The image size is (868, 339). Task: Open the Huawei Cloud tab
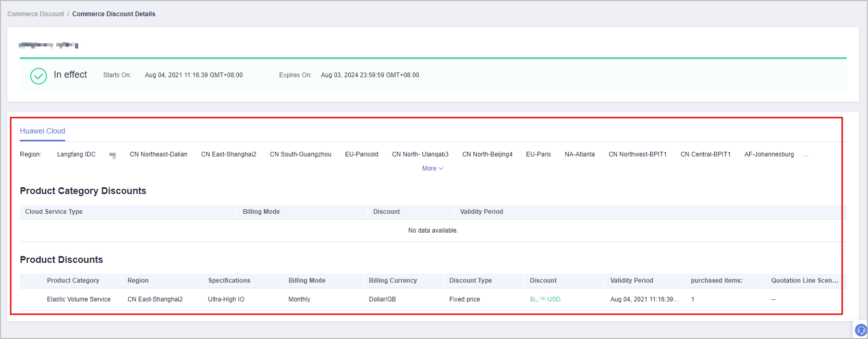[43, 131]
